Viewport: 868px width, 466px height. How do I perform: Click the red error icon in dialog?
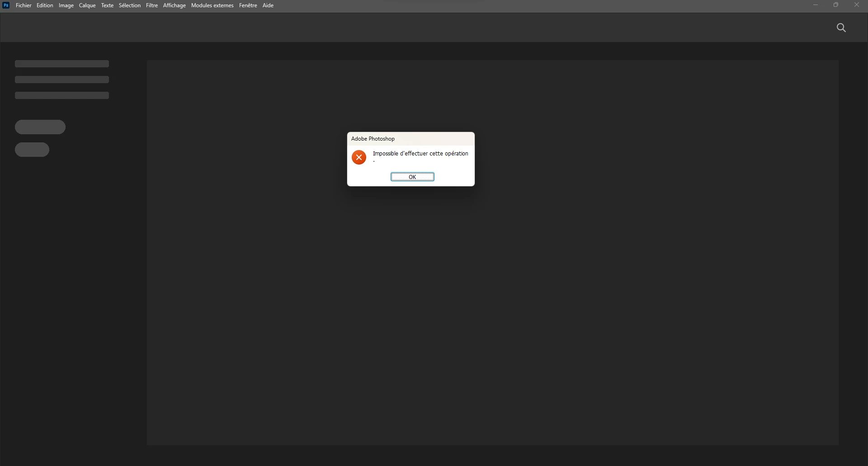[359, 157]
